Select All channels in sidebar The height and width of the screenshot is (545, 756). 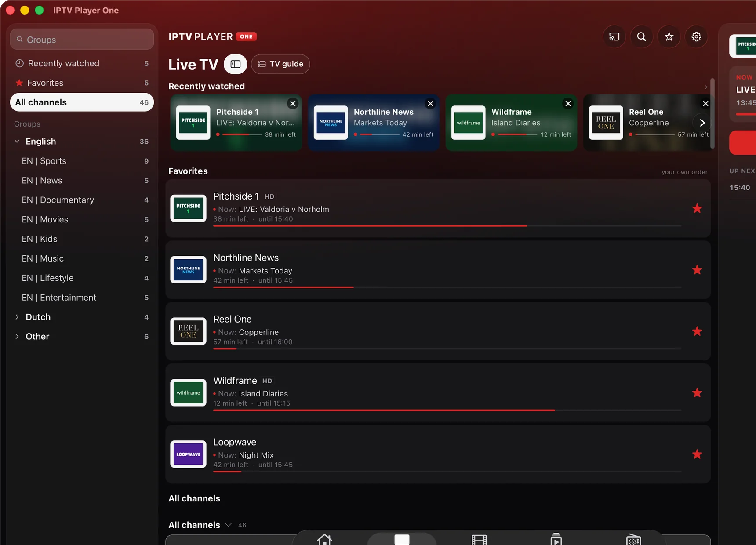(x=82, y=102)
